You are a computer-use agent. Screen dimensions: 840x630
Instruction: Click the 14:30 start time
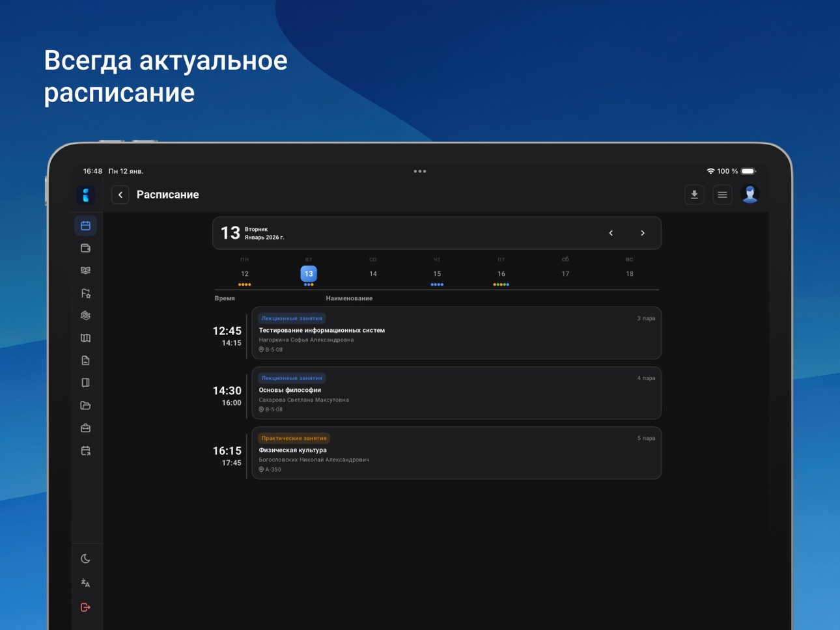pyautogui.click(x=227, y=390)
